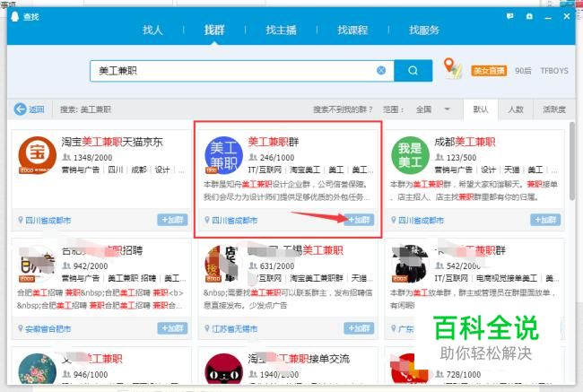Image resolution: width=583 pixels, height=392 pixels.
Task: Click the 美女直播 hot tag
Action: click(x=489, y=71)
